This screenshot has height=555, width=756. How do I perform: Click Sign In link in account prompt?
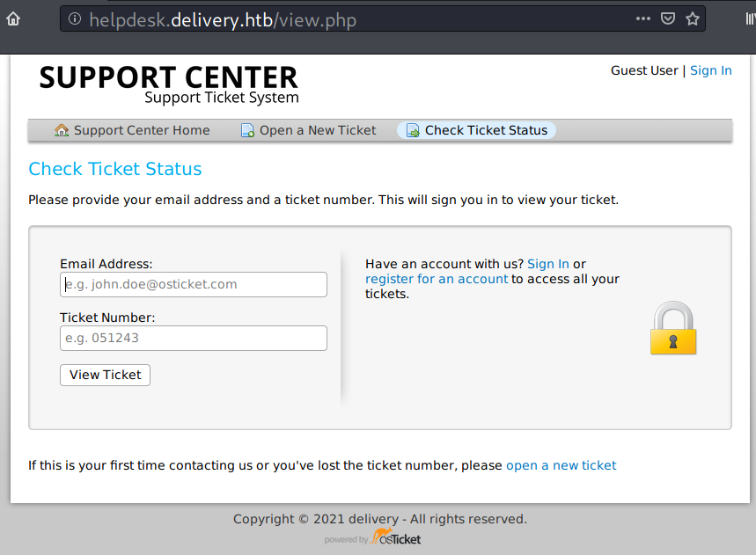tap(548, 264)
